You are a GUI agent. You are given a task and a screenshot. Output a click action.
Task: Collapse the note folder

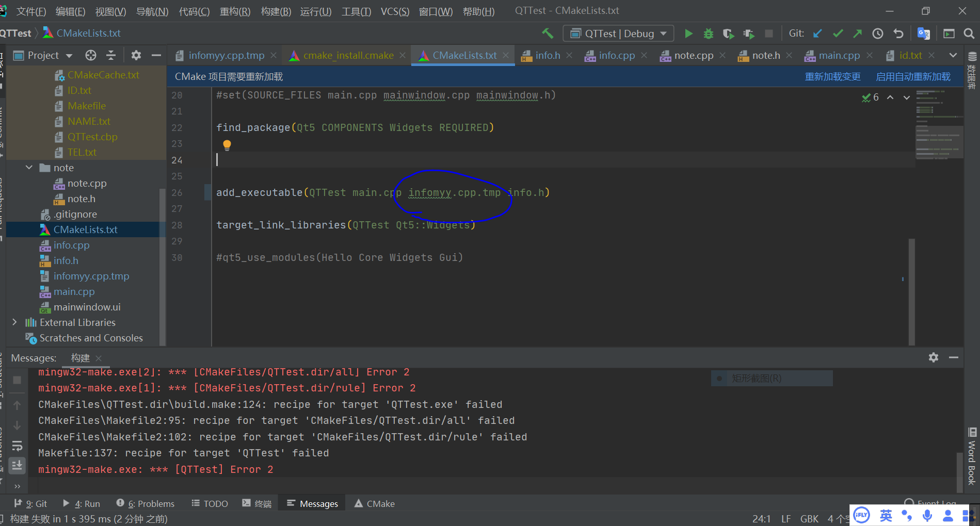pyautogui.click(x=29, y=168)
